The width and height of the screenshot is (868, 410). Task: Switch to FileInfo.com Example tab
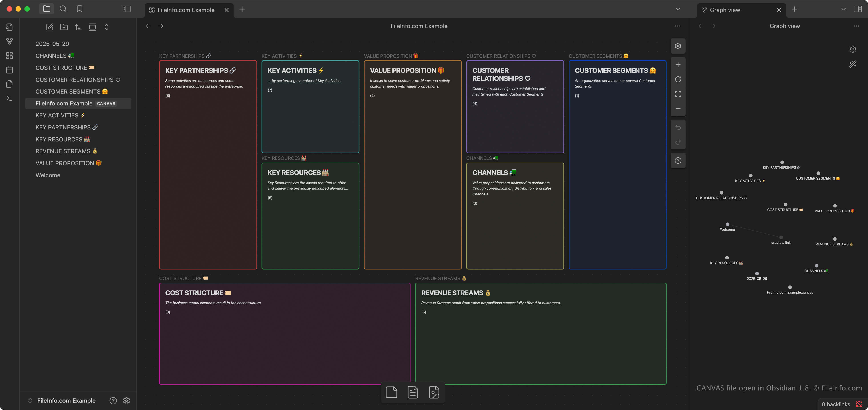pyautogui.click(x=186, y=10)
